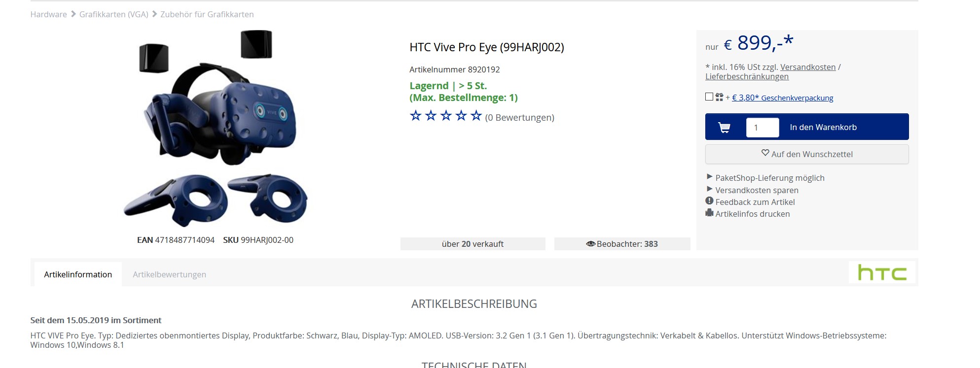980x368 pixels.
Task: Click the HTC Vive Pro Eye product image
Action: pos(216,128)
